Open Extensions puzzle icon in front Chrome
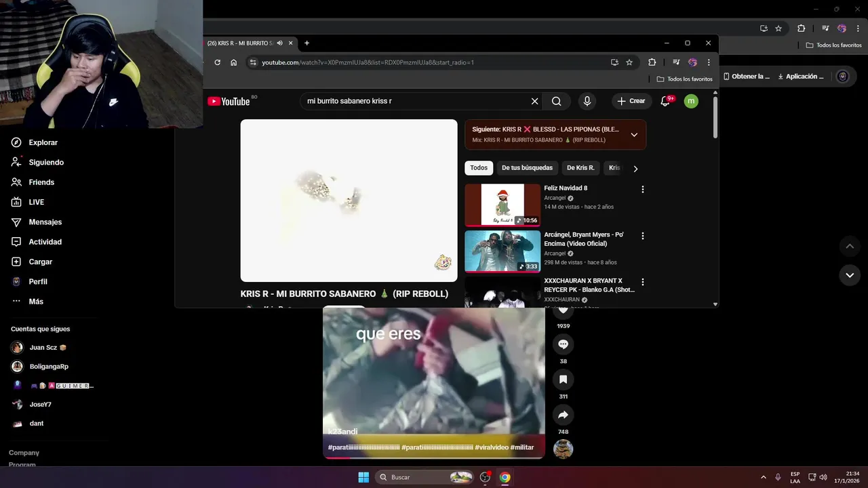This screenshot has width=868, height=488. [652, 62]
